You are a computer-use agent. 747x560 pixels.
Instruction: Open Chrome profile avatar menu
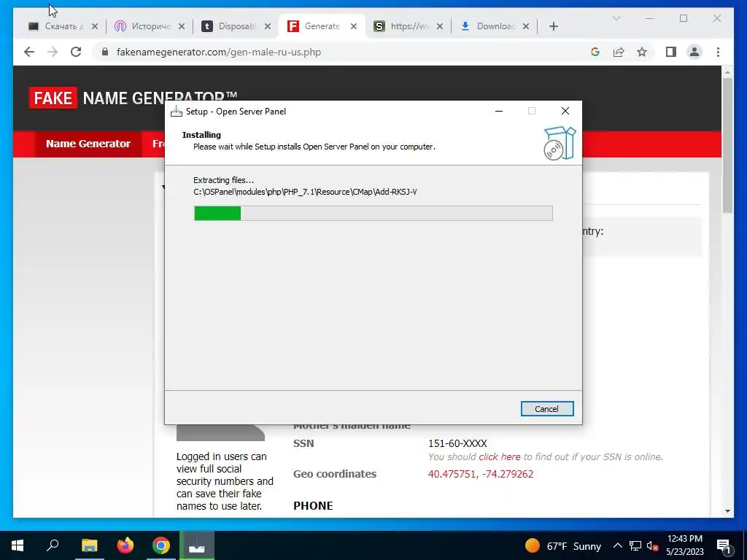[x=694, y=52]
